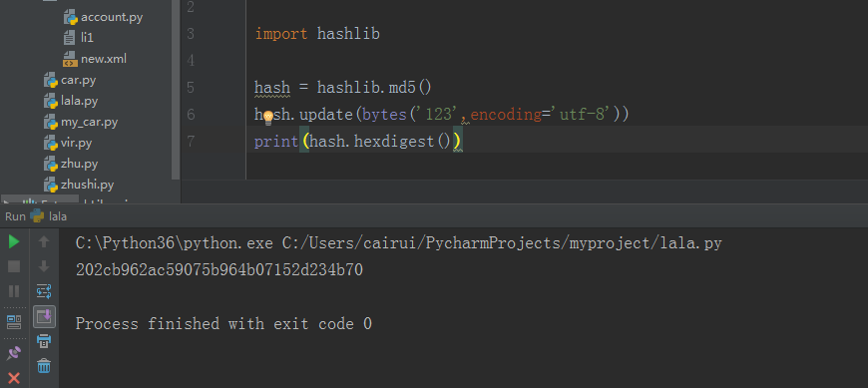Click the project tree vertical scrollbar

tap(176, 90)
